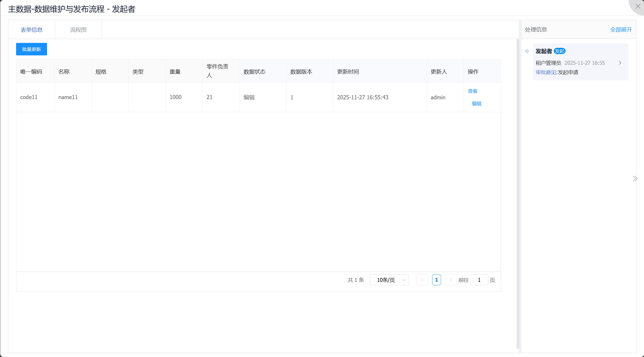This screenshot has width=644, height=357.
Task: Click the 审批意见 label link
Action: pos(546,72)
